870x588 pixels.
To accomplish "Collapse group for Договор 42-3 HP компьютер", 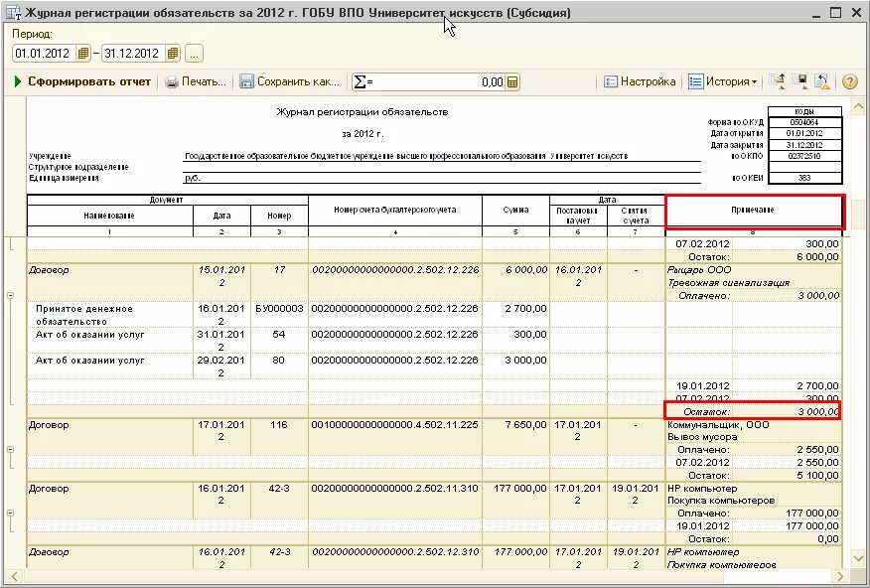I will [10, 514].
